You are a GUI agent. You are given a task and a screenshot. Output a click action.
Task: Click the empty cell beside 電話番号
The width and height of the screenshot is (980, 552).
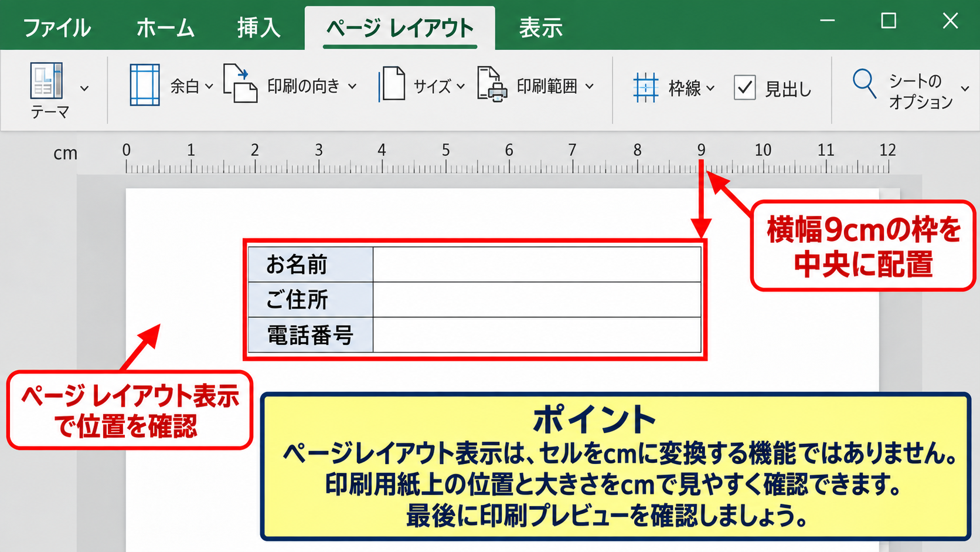point(537,335)
